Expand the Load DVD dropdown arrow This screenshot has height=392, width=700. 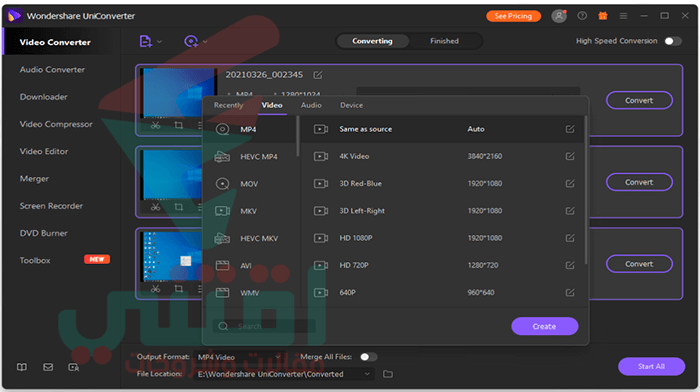pyautogui.click(x=205, y=42)
